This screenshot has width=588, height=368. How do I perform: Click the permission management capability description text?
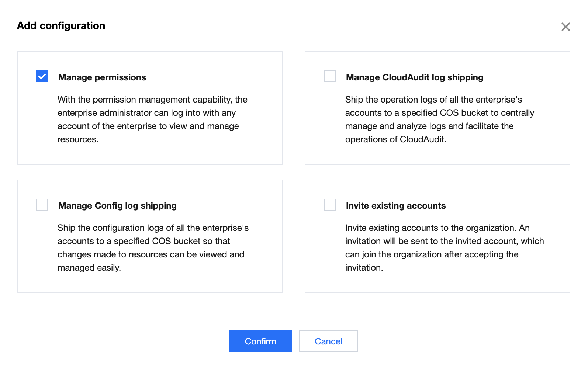pos(152,119)
